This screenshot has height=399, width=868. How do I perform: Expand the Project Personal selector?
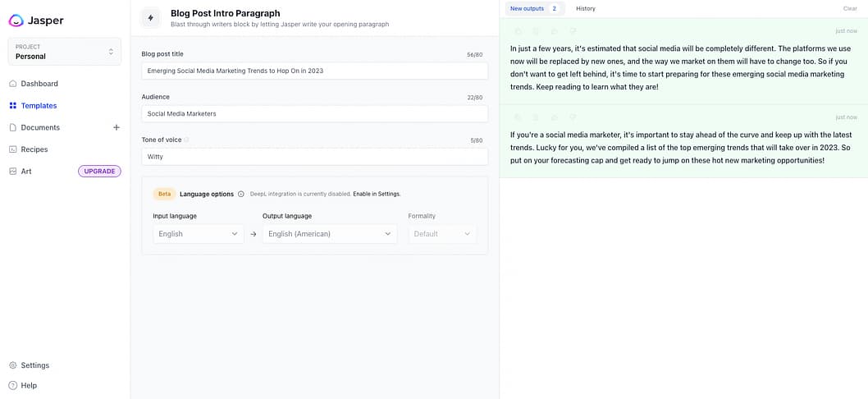pyautogui.click(x=64, y=52)
